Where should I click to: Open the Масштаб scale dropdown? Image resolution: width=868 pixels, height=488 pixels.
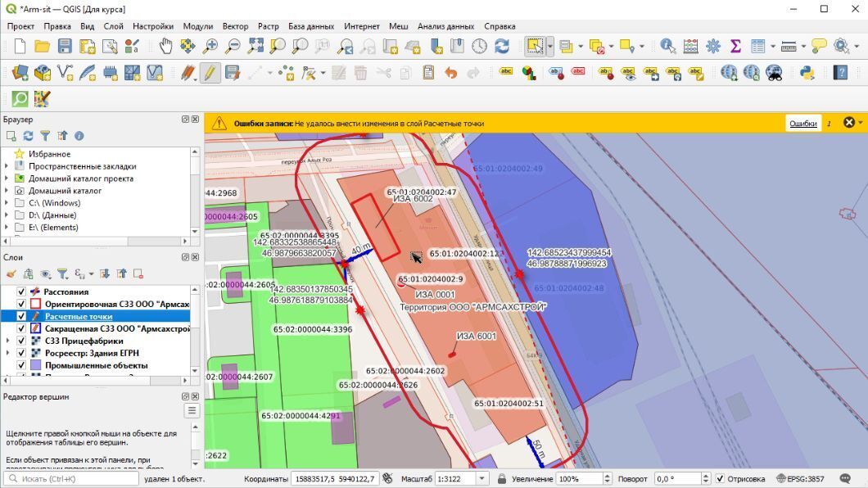[481, 479]
